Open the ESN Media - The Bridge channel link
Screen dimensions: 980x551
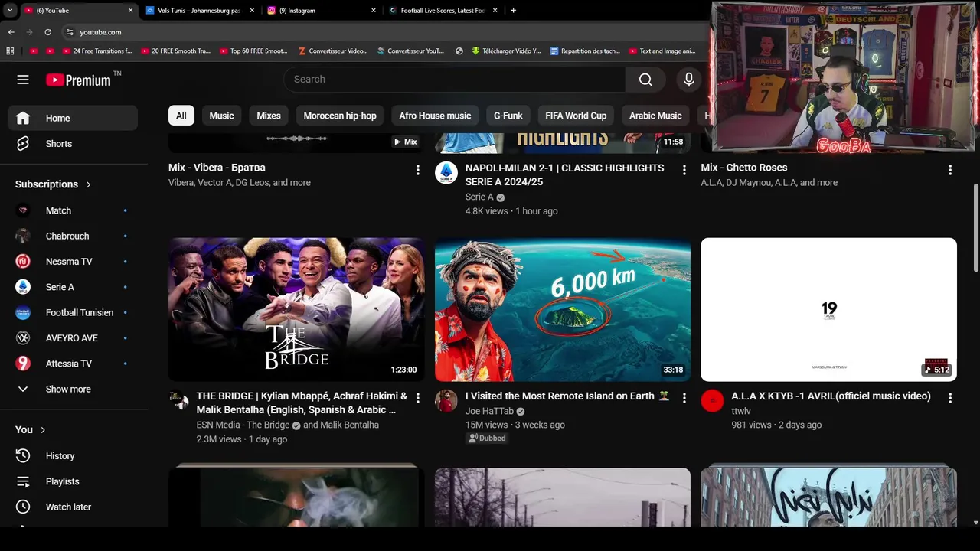coord(243,425)
